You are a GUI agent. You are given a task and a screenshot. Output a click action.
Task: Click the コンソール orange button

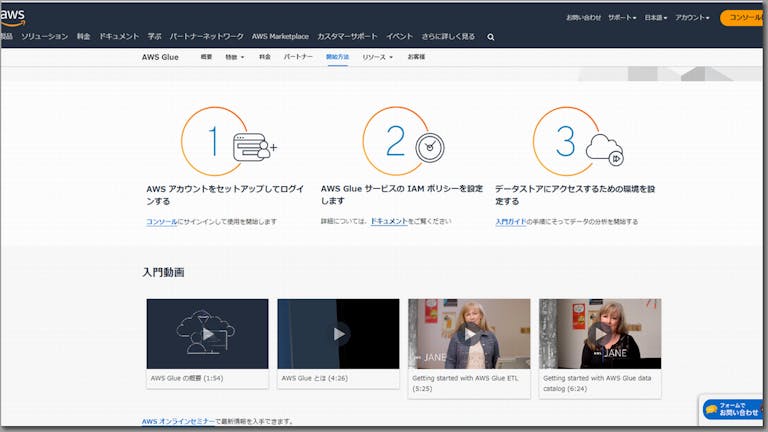coord(744,18)
